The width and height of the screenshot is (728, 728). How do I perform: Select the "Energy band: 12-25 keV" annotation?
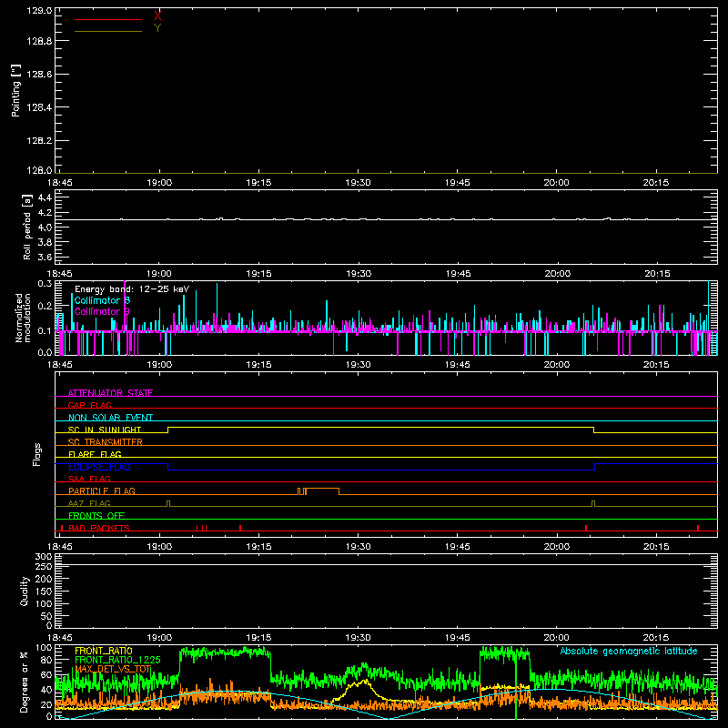pos(132,289)
